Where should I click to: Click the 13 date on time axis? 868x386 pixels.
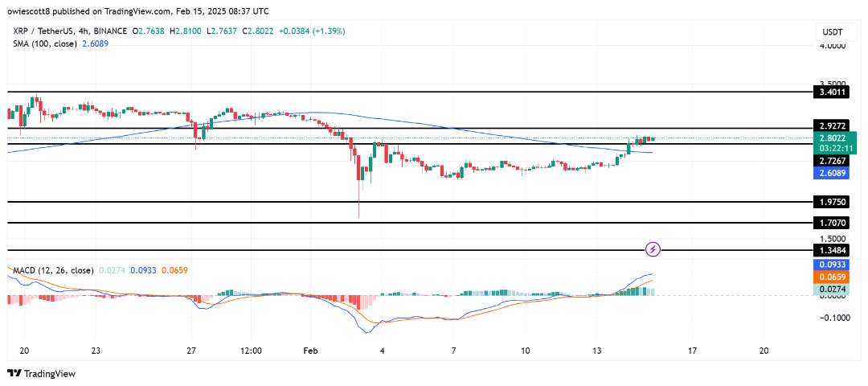tap(596, 351)
